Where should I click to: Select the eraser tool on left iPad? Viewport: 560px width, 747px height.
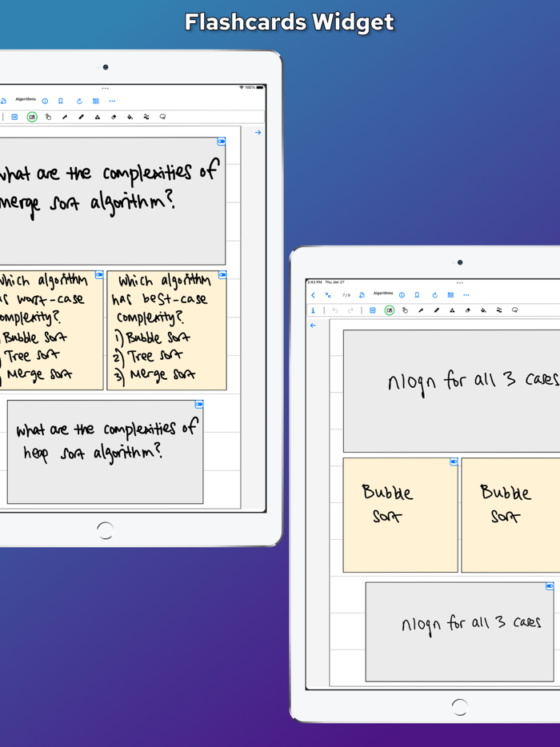pos(114,117)
